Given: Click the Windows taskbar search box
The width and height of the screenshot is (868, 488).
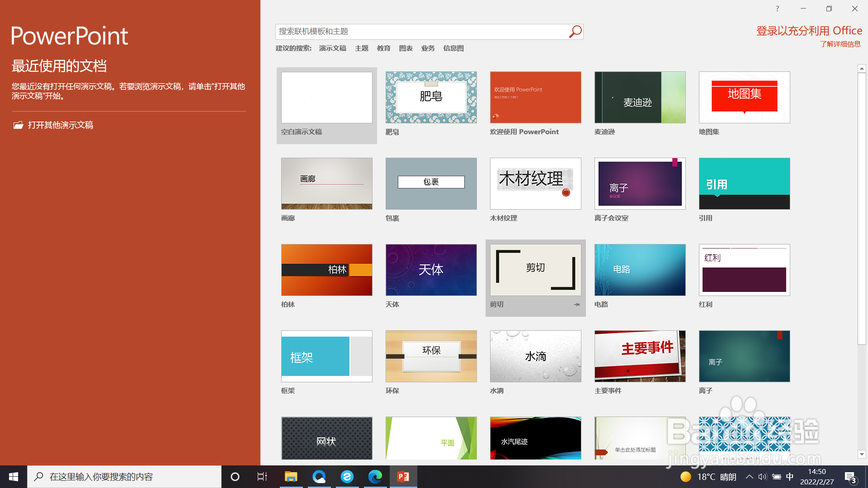Looking at the screenshot, I should 124,477.
